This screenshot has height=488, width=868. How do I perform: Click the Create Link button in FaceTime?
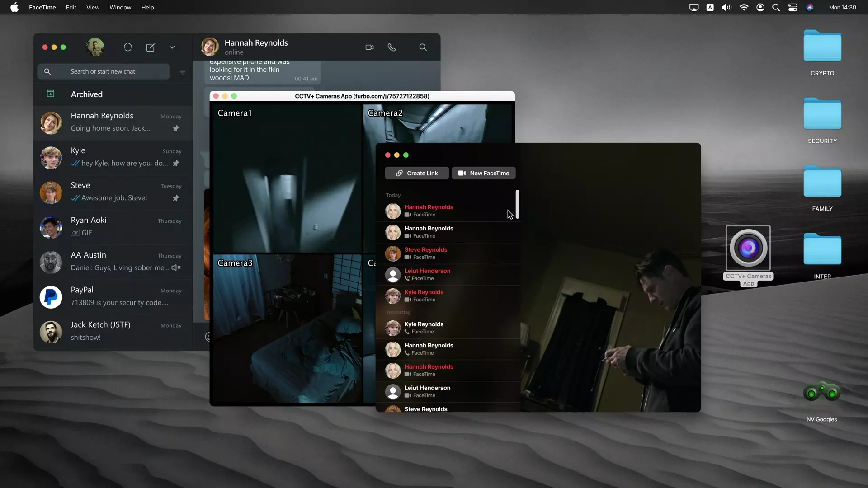tap(417, 173)
